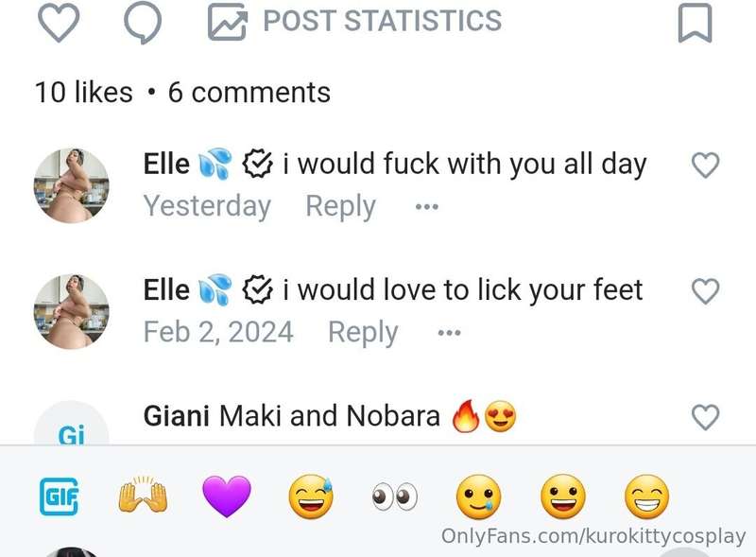Screen dimensions: 756x557
Task: Open Post Statistics
Action: point(355,21)
